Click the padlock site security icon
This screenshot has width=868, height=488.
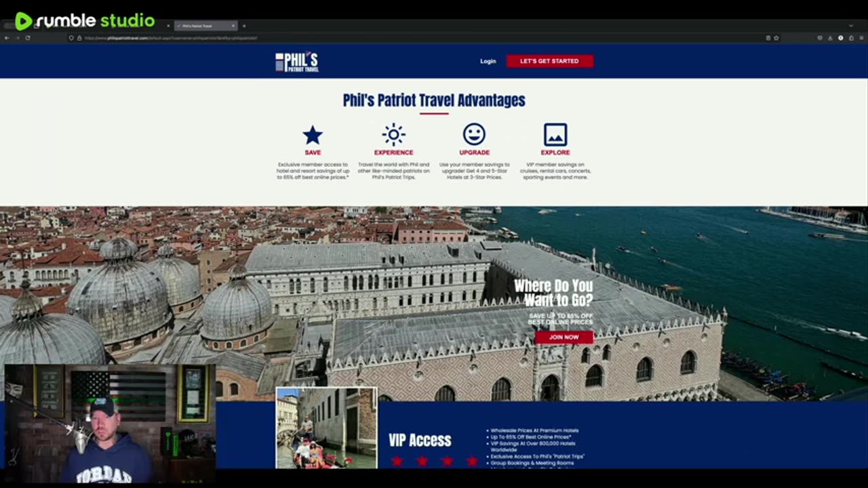(x=79, y=38)
